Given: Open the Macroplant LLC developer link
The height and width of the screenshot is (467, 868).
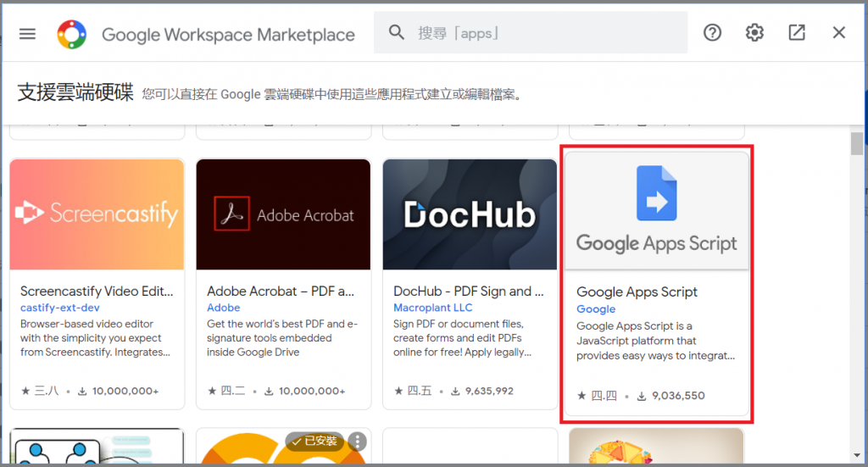Looking at the screenshot, I should tap(433, 308).
